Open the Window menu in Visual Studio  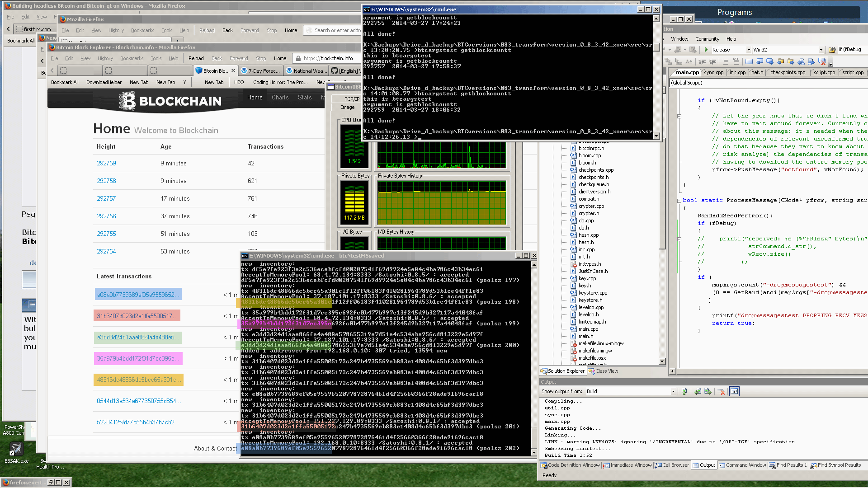pyautogui.click(x=679, y=39)
